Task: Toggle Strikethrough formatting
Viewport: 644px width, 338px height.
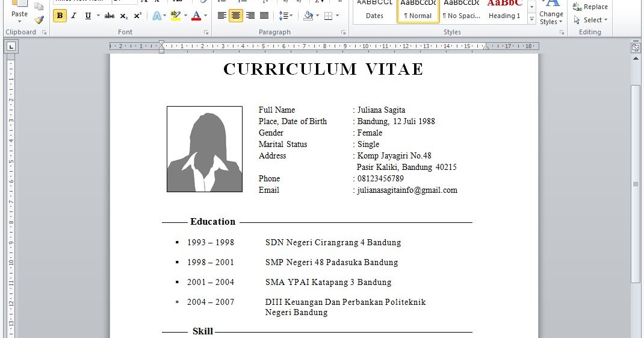Action: [110, 16]
